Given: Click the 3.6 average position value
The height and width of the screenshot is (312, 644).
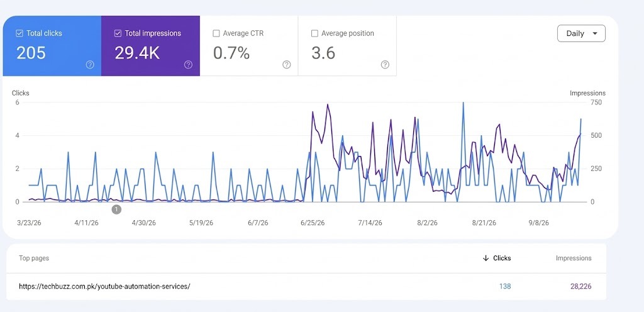Looking at the screenshot, I should (x=323, y=53).
